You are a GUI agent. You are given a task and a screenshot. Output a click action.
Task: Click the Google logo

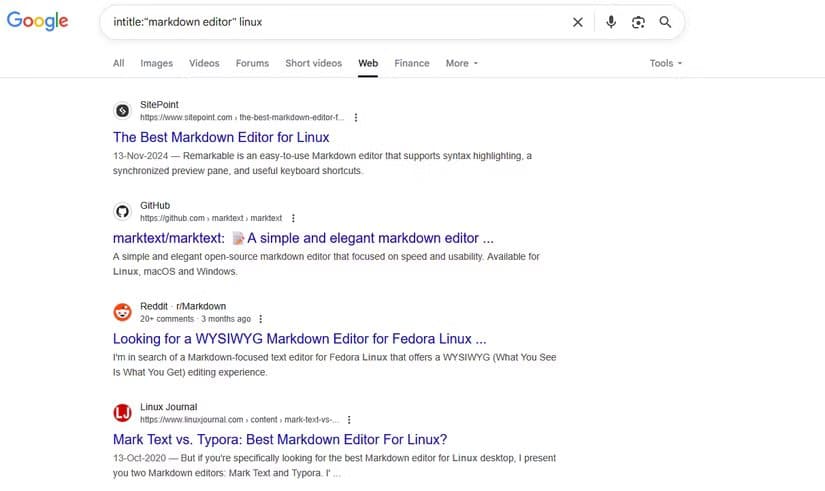37,21
